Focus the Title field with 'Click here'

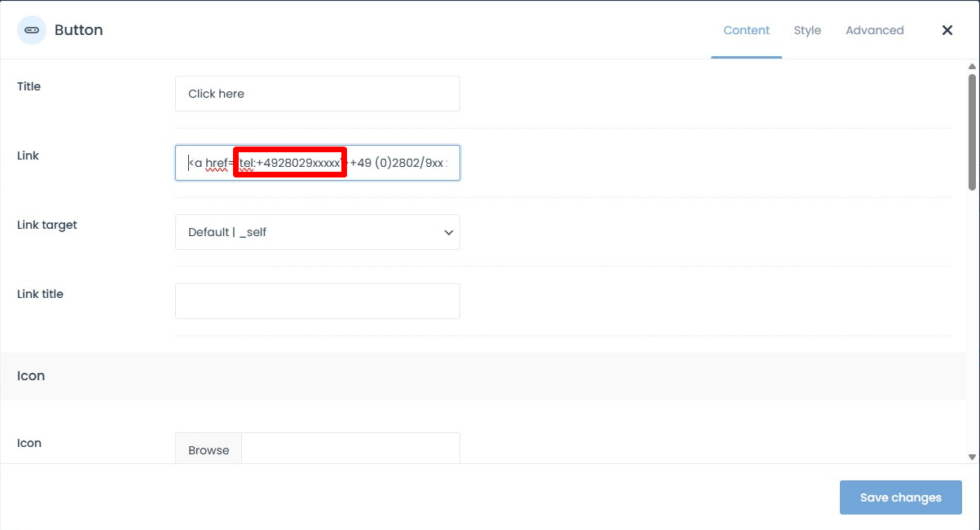click(x=317, y=94)
